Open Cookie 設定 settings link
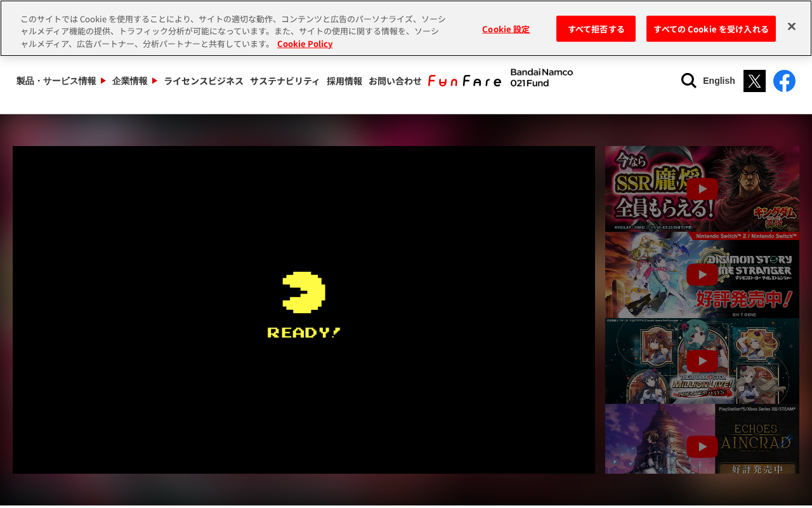Screen dimensions: 812x508 tap(506, 29)
